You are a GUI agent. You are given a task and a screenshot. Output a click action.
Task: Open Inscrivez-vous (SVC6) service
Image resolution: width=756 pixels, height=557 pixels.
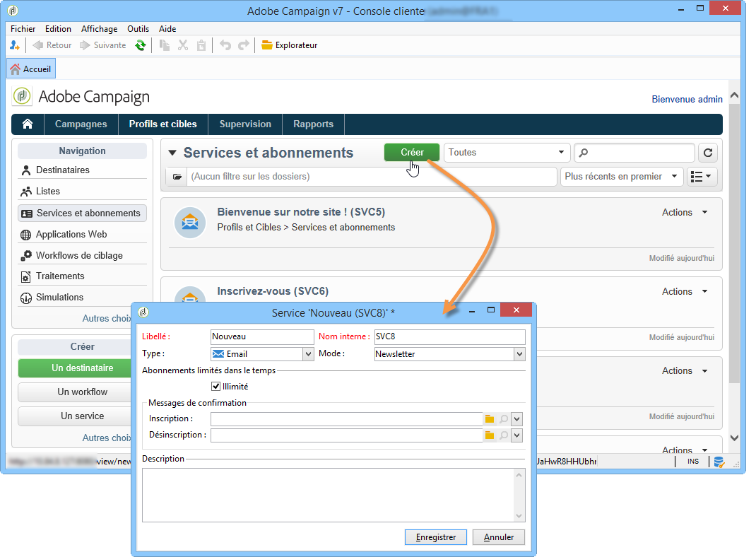pos(273,291)
